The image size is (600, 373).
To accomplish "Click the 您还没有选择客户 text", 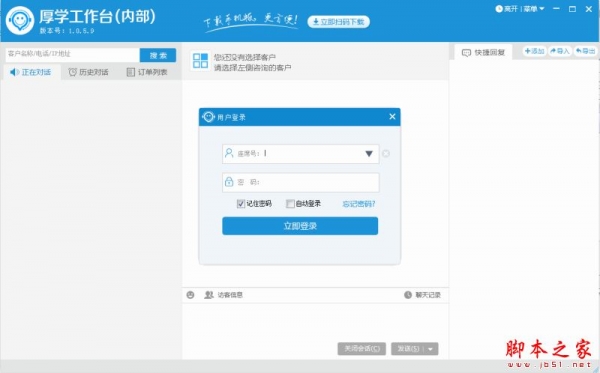I will (245, 57).
